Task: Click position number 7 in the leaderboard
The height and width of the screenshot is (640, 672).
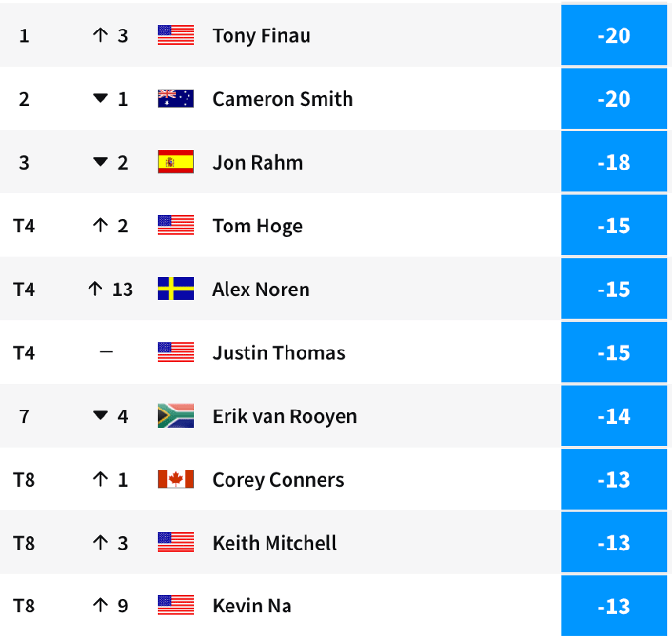Action: coord(24,416)
